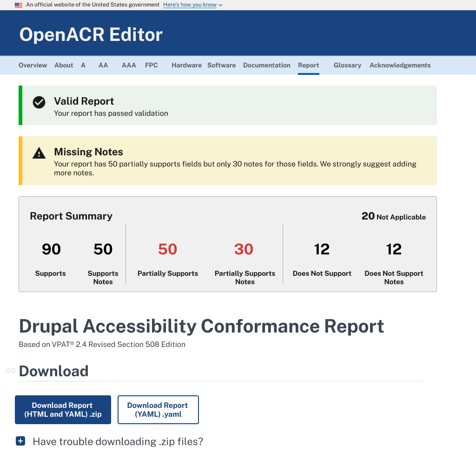Viewport: 476px width, 453px height.
Task: Click the 'Report Summary' heading
Action: point(71,216)
